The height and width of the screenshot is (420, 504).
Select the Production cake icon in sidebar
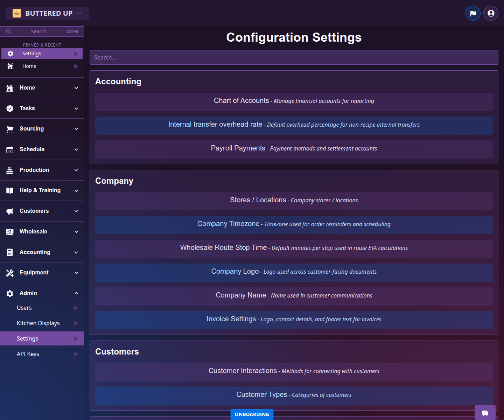[x=10, y=170]
